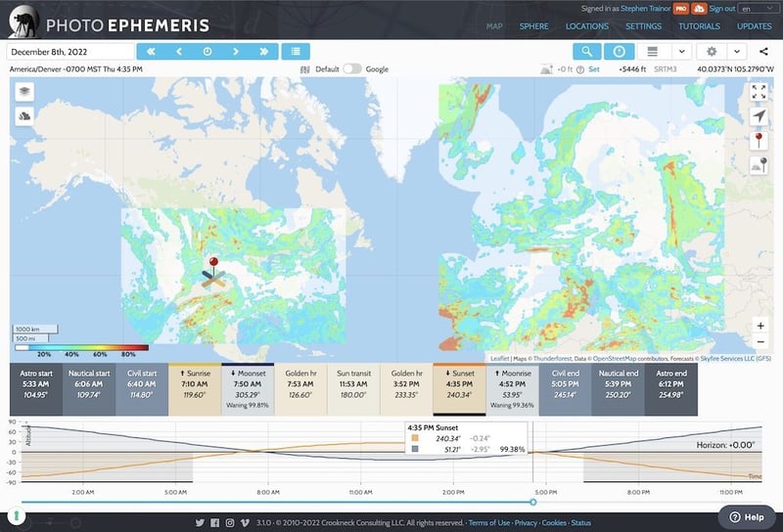Open the LOCATIONS tab
This screenshot has height=532, width=783.
586,26
